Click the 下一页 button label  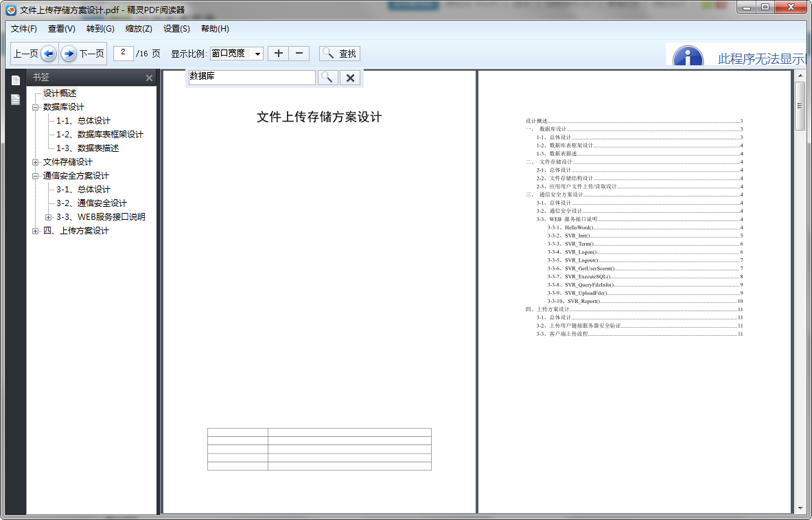(x=92, y=54)
